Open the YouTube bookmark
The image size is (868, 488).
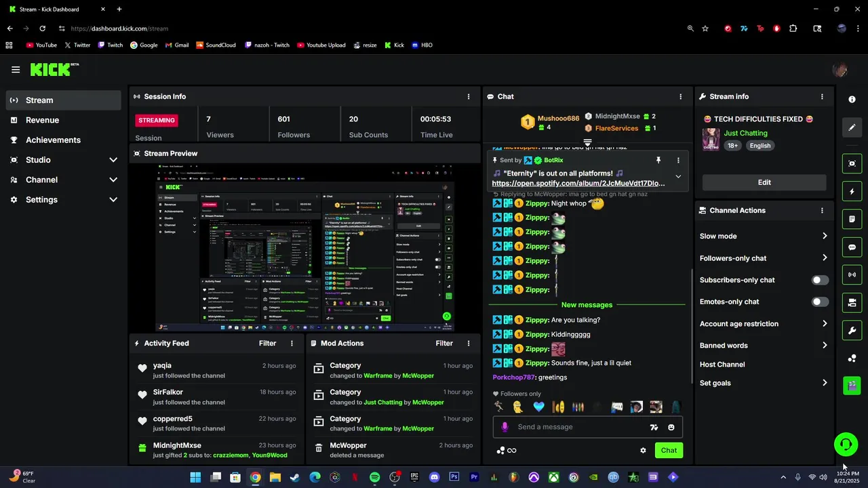click(41, 45)
